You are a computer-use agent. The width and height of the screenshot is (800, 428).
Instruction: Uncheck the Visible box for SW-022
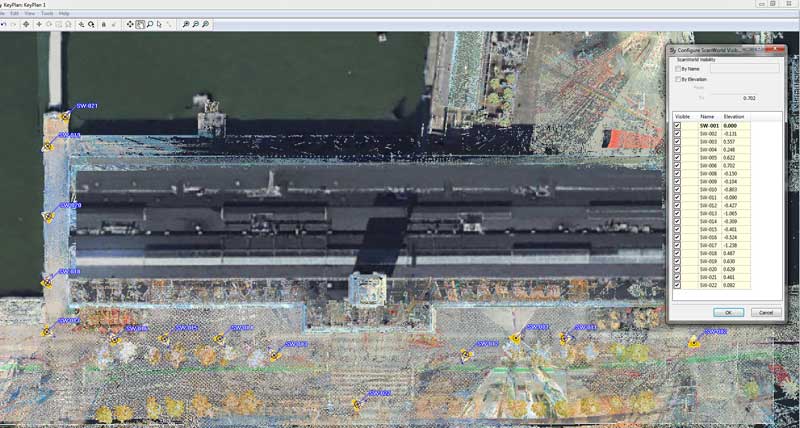point(677,285)
